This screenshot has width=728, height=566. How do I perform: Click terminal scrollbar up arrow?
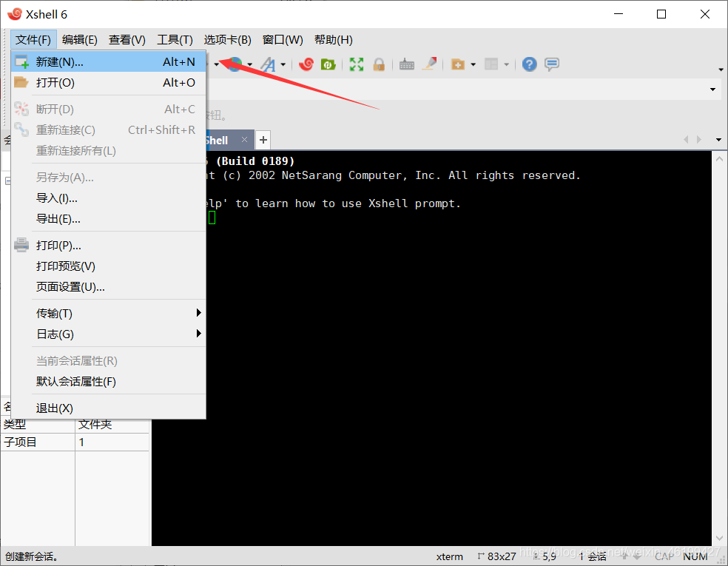[x=719, y=159]
